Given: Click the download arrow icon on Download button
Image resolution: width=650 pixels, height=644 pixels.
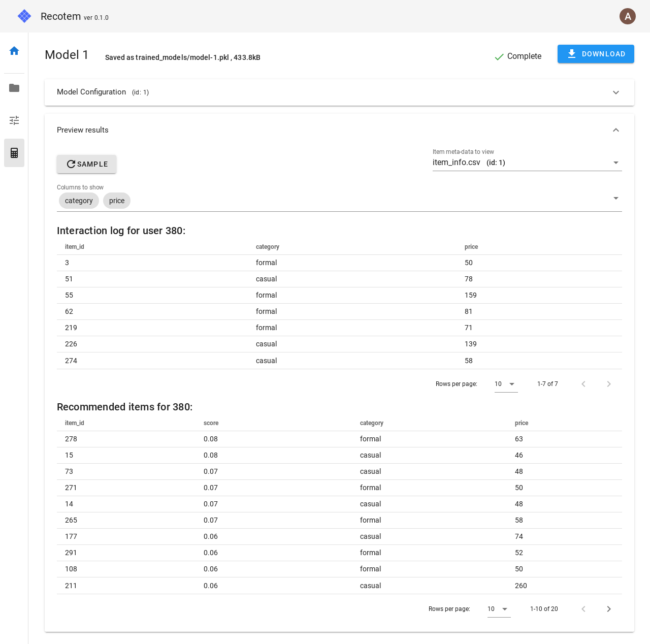Looking at the screenshot, I should click(572, 54).
